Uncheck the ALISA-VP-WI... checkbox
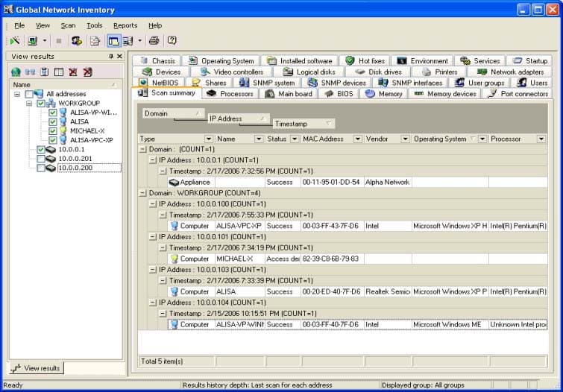 (x=53, y=113)
